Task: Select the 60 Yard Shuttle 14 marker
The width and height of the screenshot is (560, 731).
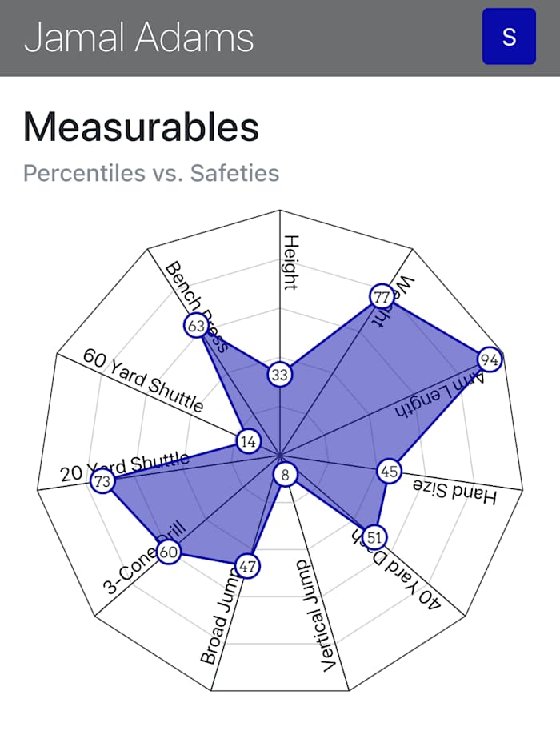Action: 249,440
